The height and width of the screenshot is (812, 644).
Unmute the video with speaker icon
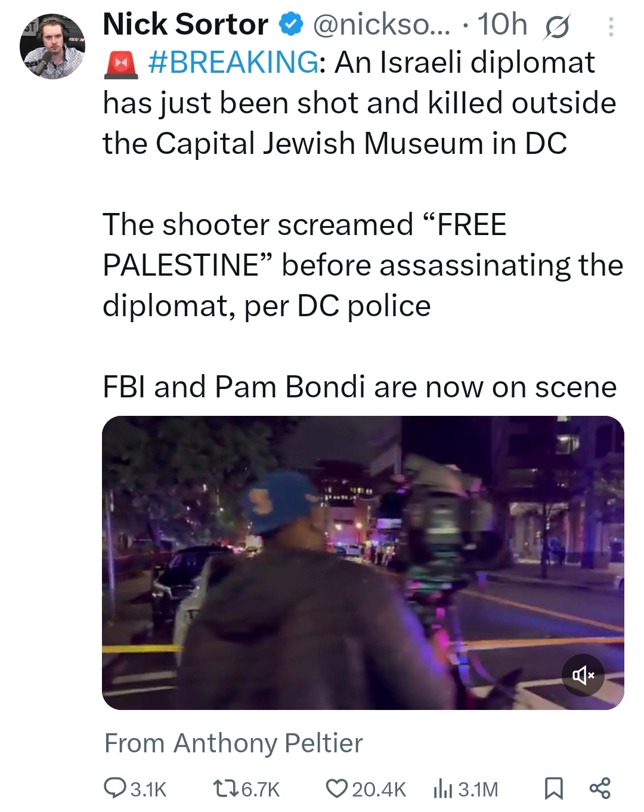tap(583, 675)
